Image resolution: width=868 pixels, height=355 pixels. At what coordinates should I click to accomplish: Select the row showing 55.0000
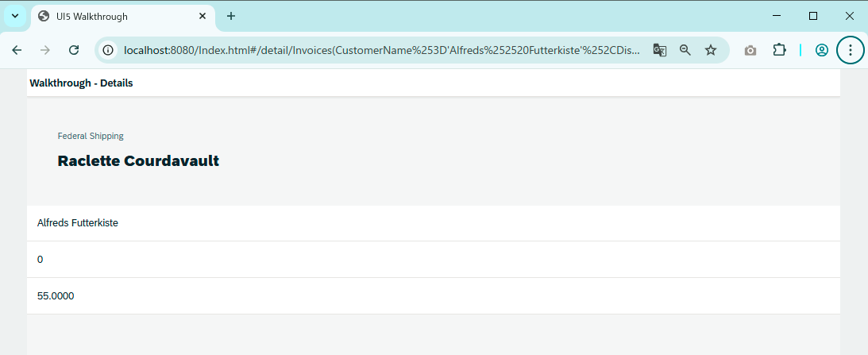pyautogui.click(x=434, y=295)
